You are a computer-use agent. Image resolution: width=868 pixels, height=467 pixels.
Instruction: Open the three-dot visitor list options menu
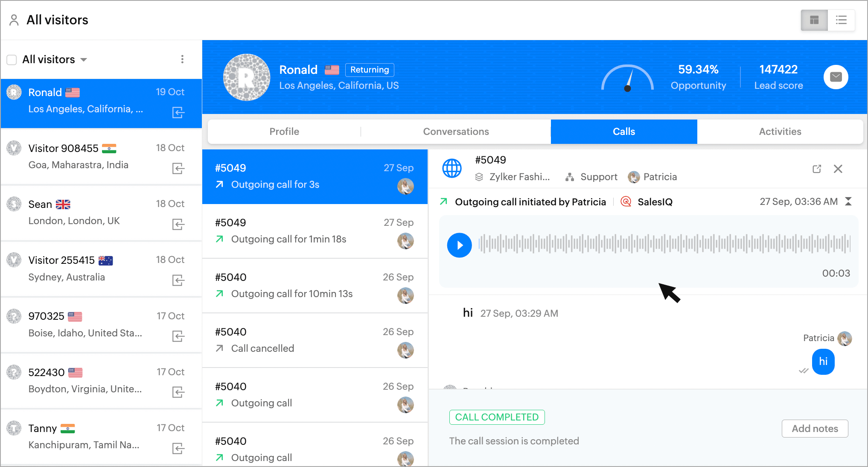182,59
